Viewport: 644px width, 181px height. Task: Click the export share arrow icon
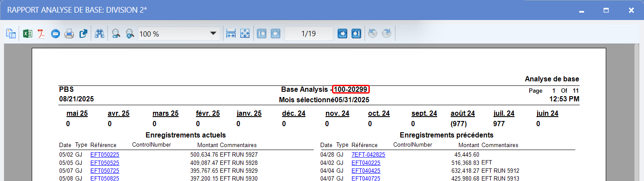[x=83, y=34]
